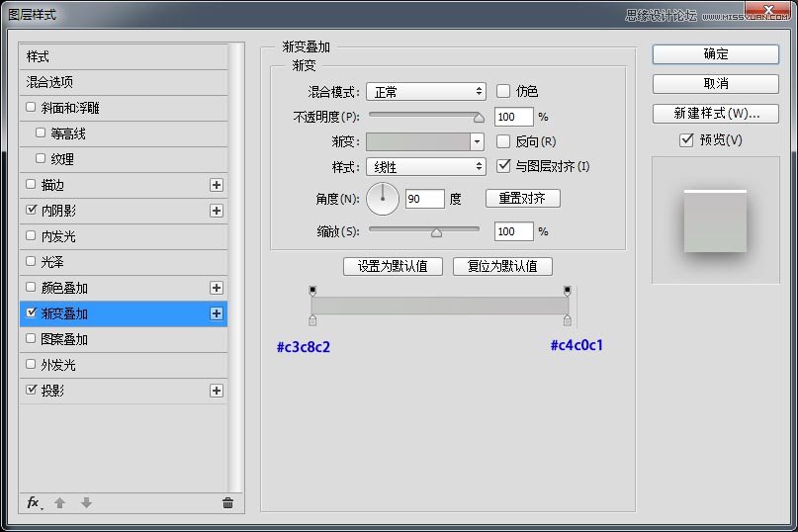The image size is (798, 532).
Task: Toggle the 反向(R) reverse checkbox
Action: tap(502, 141)
